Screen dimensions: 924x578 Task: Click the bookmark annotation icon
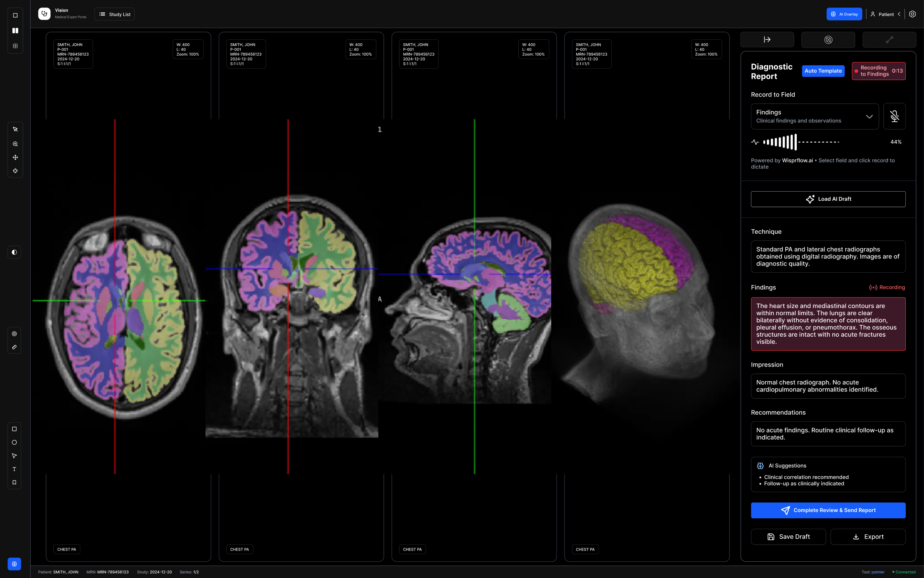pos(14,483)
